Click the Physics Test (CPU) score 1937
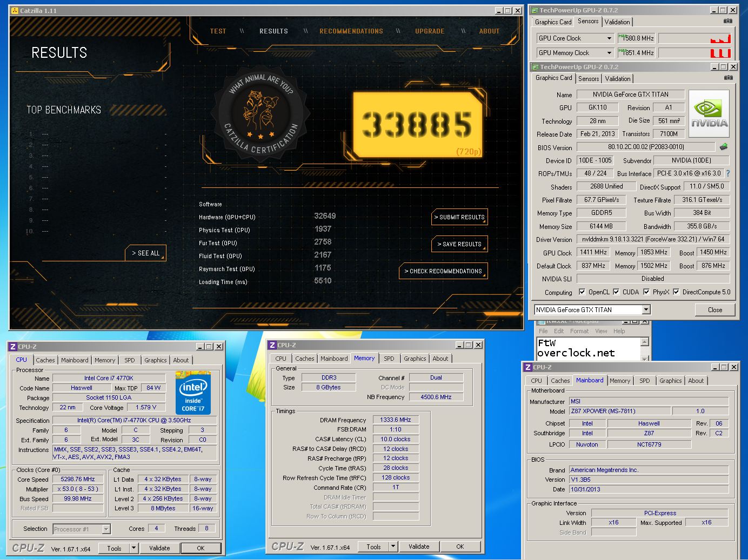 323,229
